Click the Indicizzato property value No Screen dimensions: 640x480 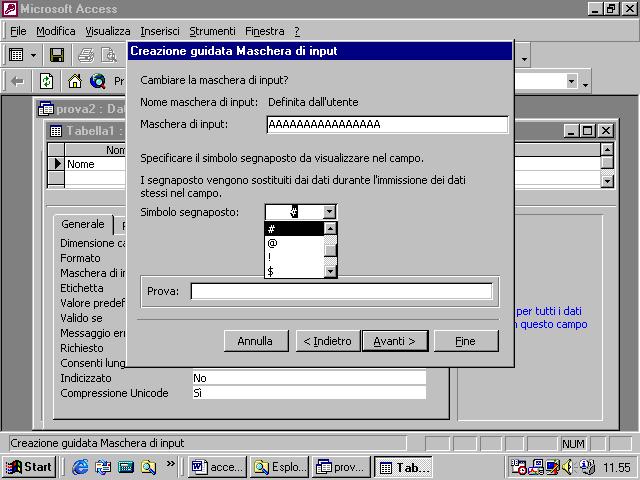point(309,378)
